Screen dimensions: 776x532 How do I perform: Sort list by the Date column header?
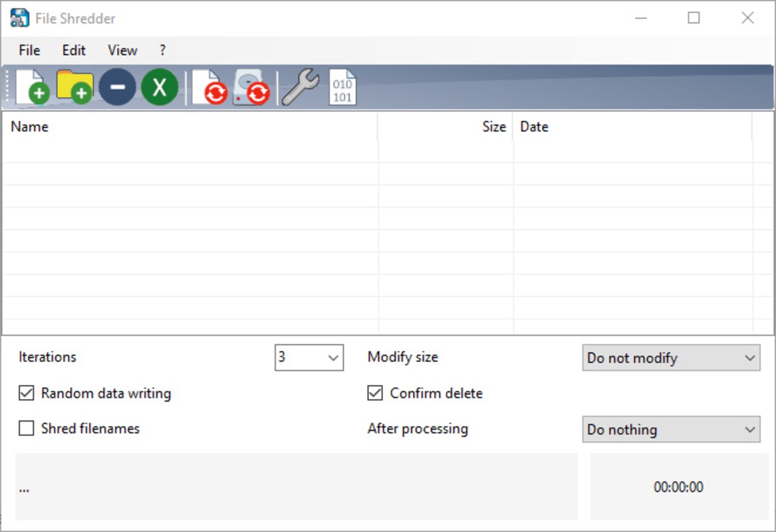(x=632, y=127)
